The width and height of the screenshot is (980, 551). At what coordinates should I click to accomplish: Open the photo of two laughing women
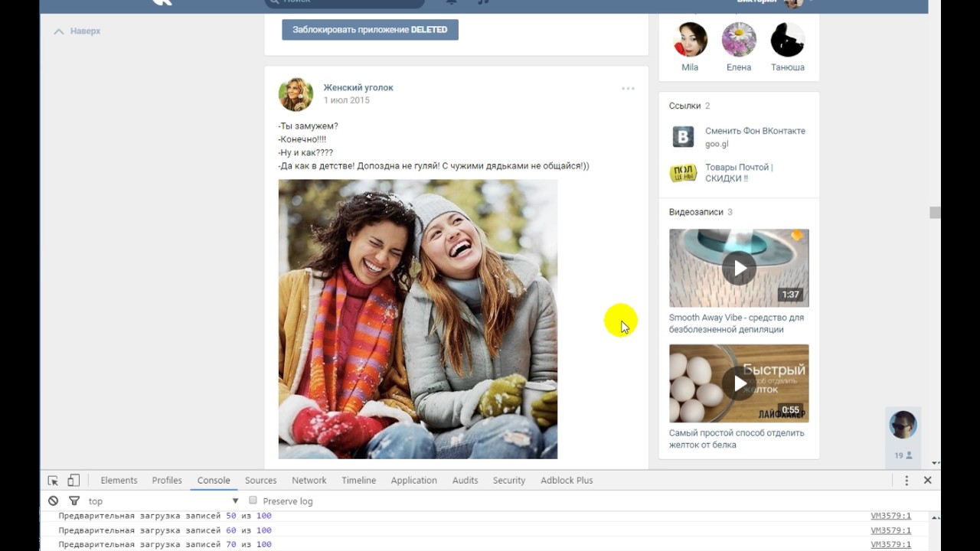418,319
